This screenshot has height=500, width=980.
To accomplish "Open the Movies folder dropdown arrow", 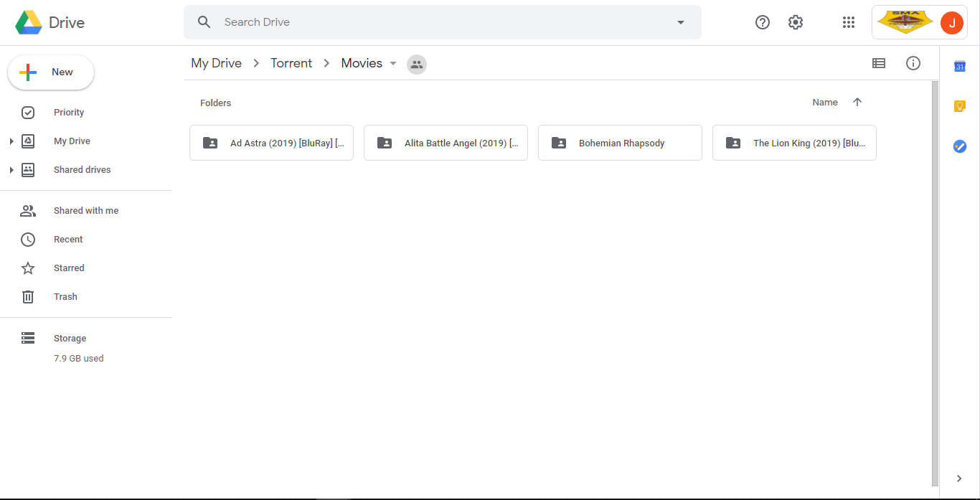I will pos(393,64).
